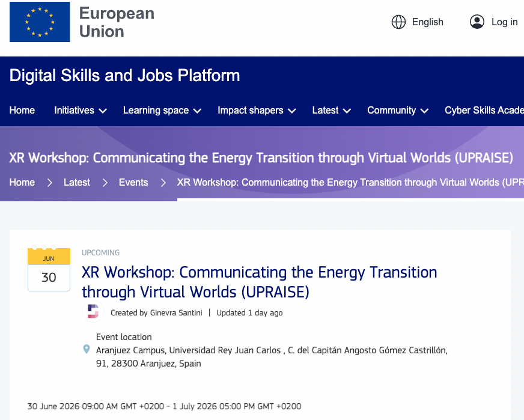Click the purple banner XR Workshop heading
This screenshot has height=420, width=524.
261,157
